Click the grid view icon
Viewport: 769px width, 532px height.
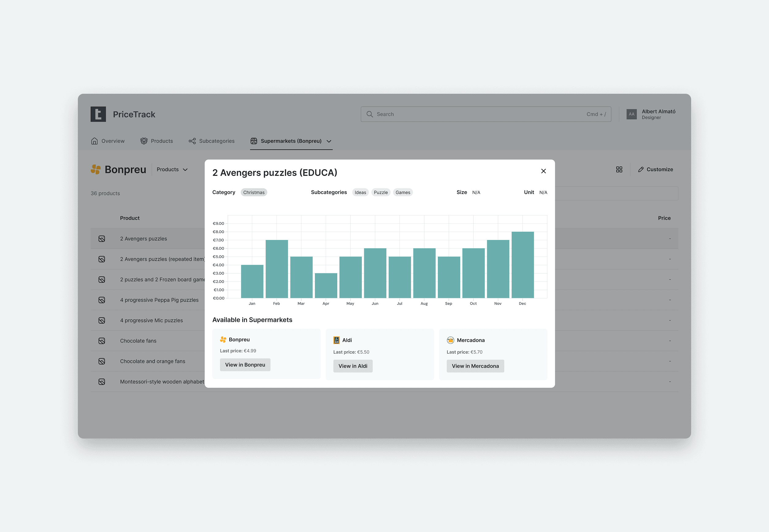pos(619,169)
